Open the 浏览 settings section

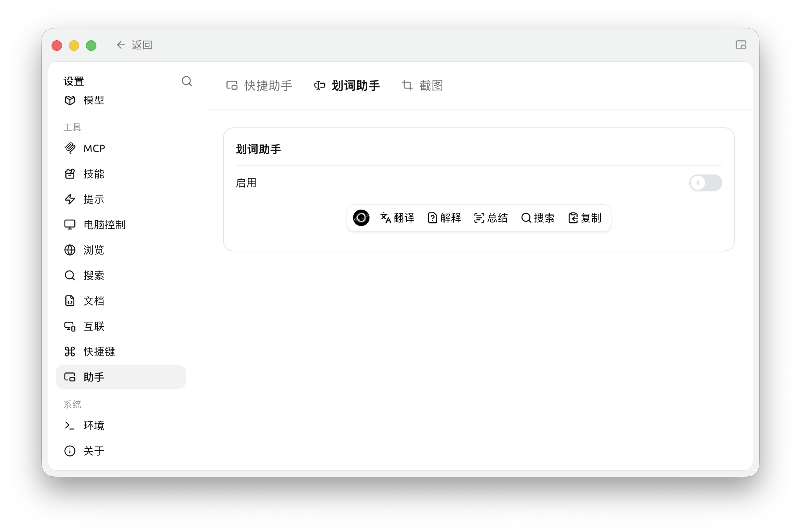coord(121,250)
